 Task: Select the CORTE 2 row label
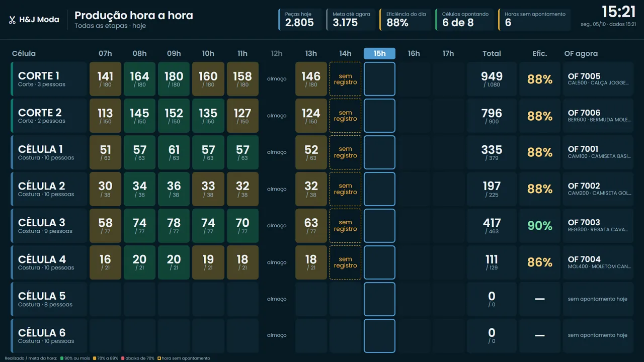coord(49,116)
